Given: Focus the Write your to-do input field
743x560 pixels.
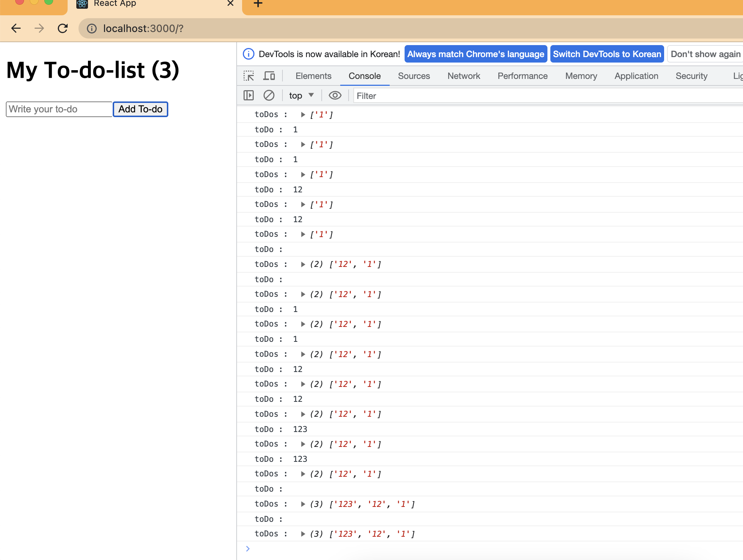Looking at the screenshot, I should [x=59, y=109].
